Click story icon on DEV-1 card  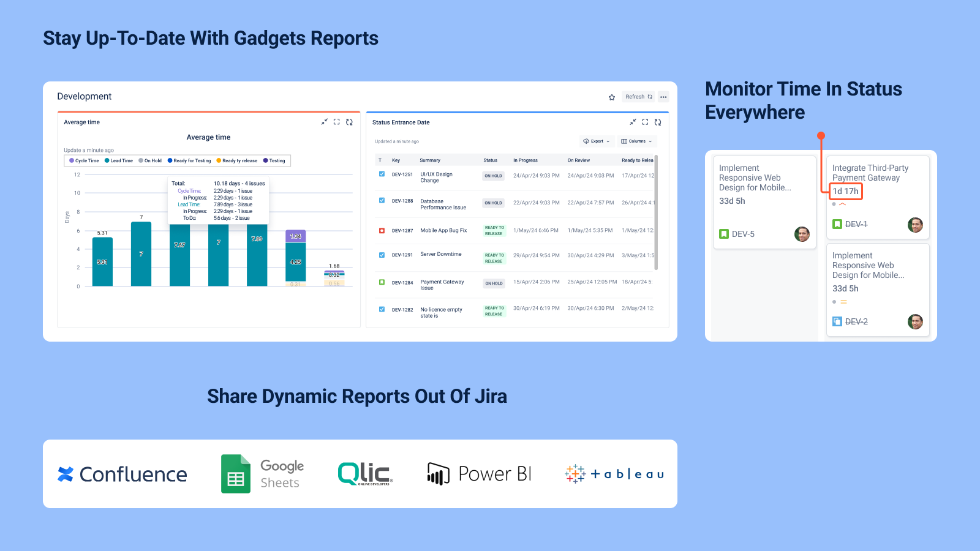(837, 224)
